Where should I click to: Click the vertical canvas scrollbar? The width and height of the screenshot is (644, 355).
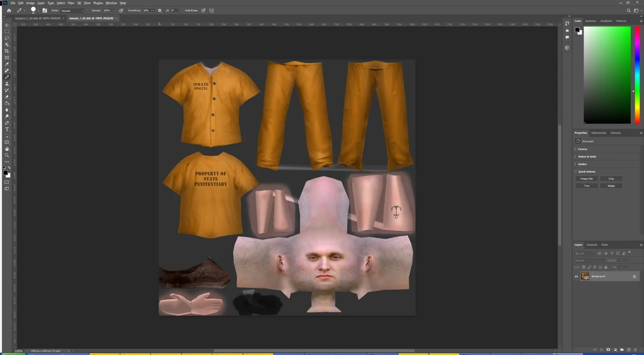pos(559,185)
